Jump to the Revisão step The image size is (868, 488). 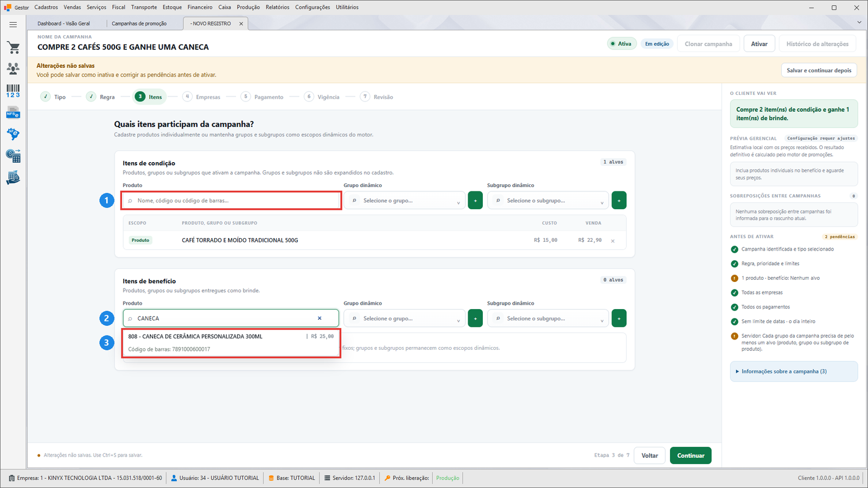click(377, 97)
